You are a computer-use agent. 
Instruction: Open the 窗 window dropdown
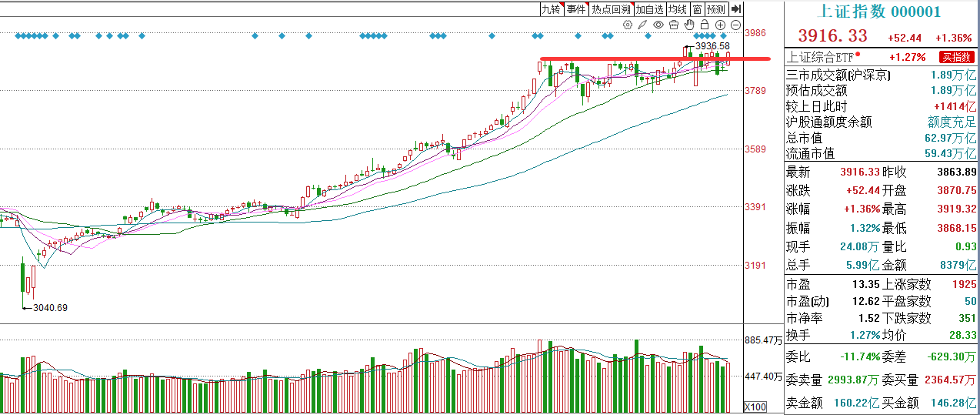[697, 9]
